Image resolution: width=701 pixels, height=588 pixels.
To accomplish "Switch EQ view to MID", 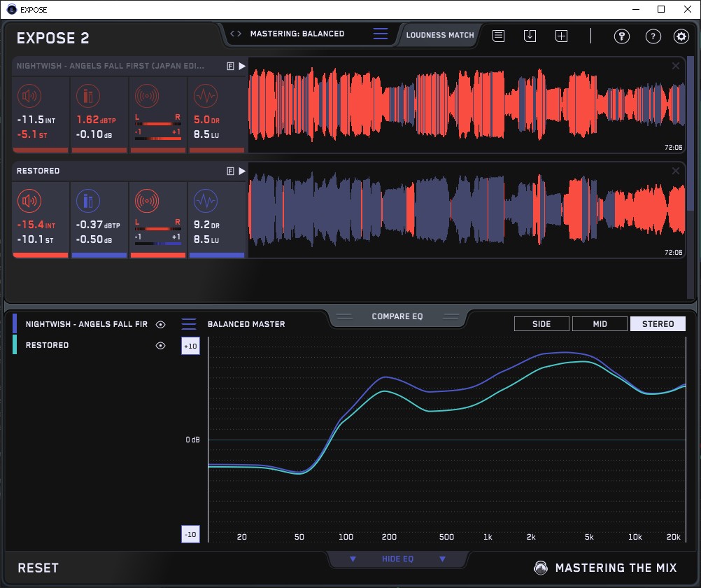I will click(x=600, y=323).
